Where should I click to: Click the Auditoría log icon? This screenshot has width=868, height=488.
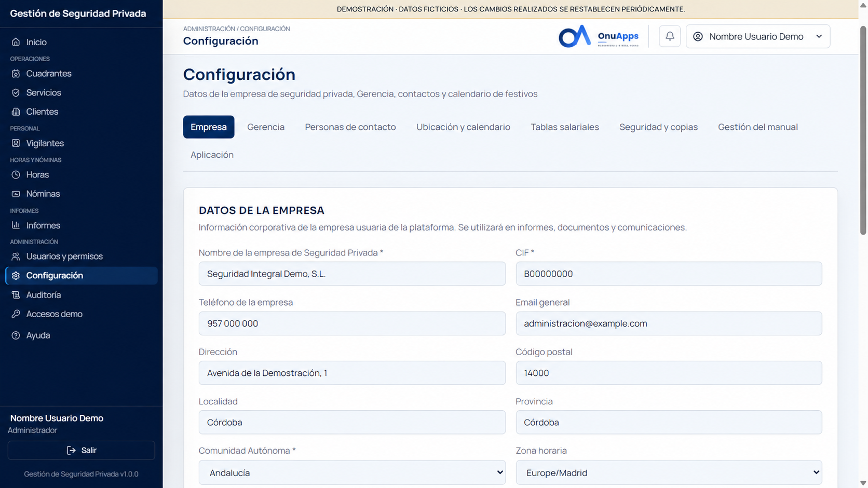16,295
